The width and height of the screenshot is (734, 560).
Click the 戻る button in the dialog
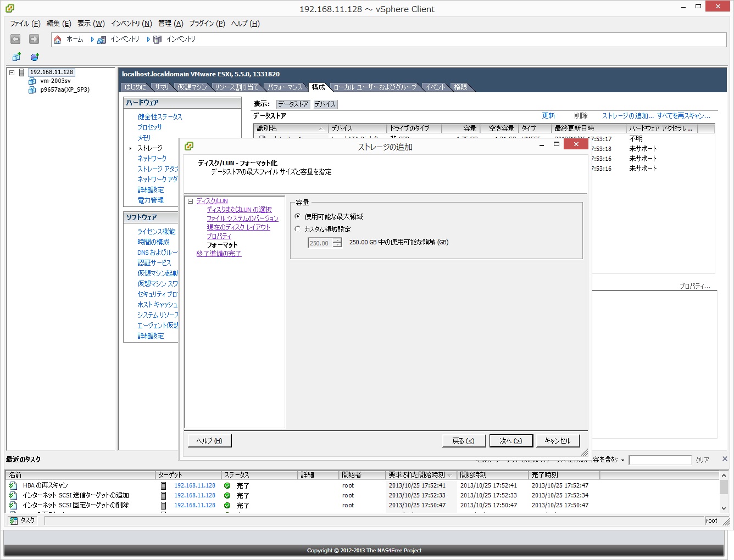click(x=463, y=441)
